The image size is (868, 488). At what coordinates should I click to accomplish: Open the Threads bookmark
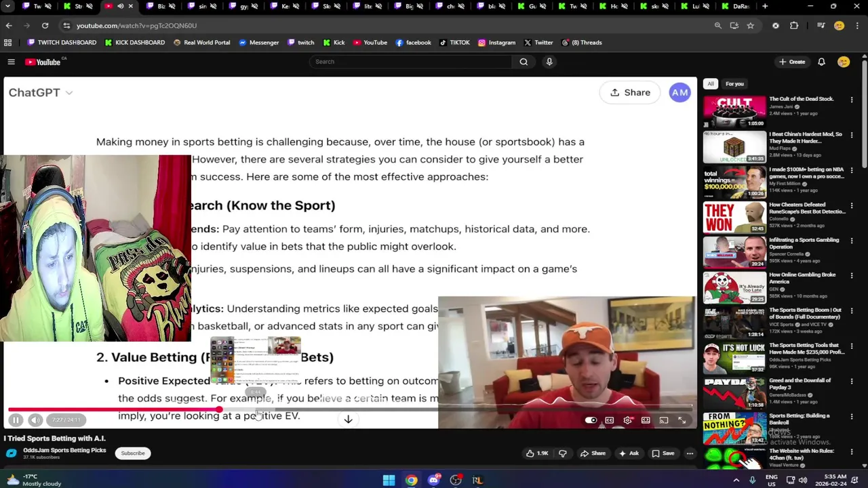(582, 42)
